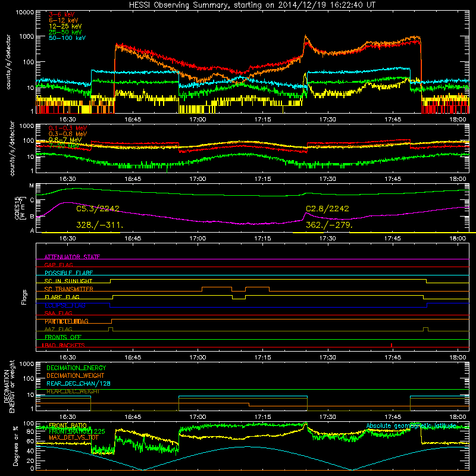Click the 17:00 tick label under top plot
This screenshot has width=476, height=476.
[x=198, y=120]
